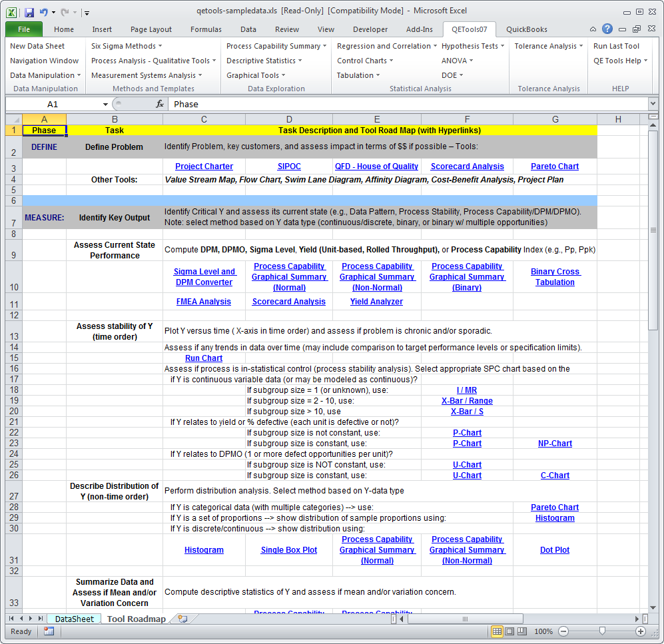The image size is (664, 644).
Task: Open Tolerance Analysis dropdown
Action: point(548,46)
